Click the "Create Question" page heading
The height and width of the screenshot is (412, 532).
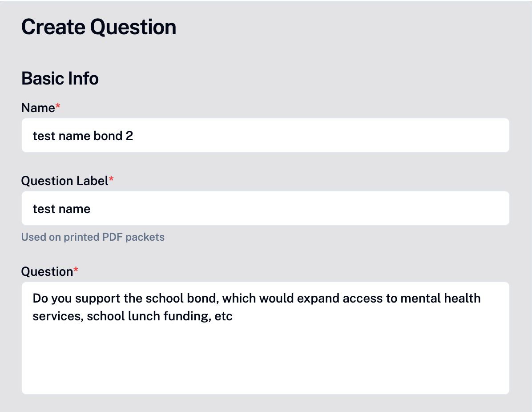coord(99,27)
